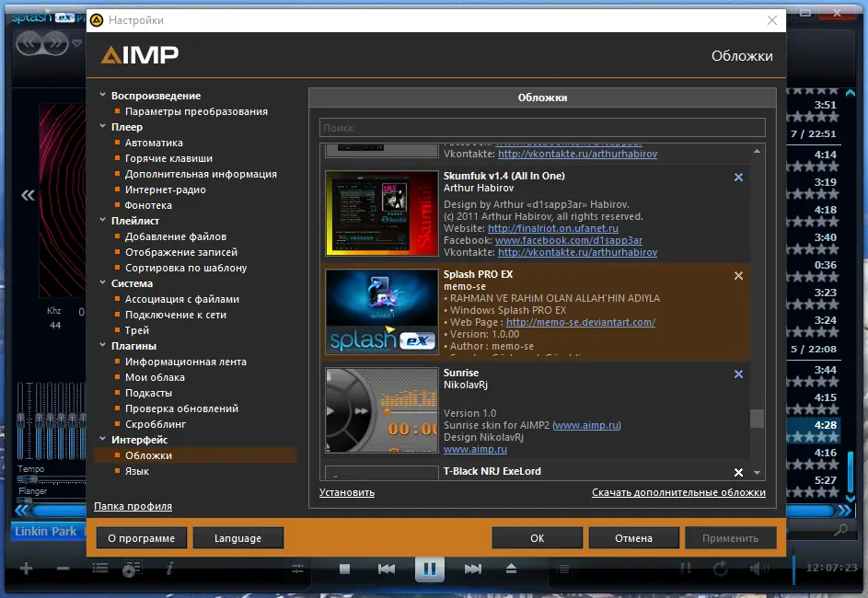Click the speaker volume icon in player
Screen dimensions: 868x598
coord(759,569)
